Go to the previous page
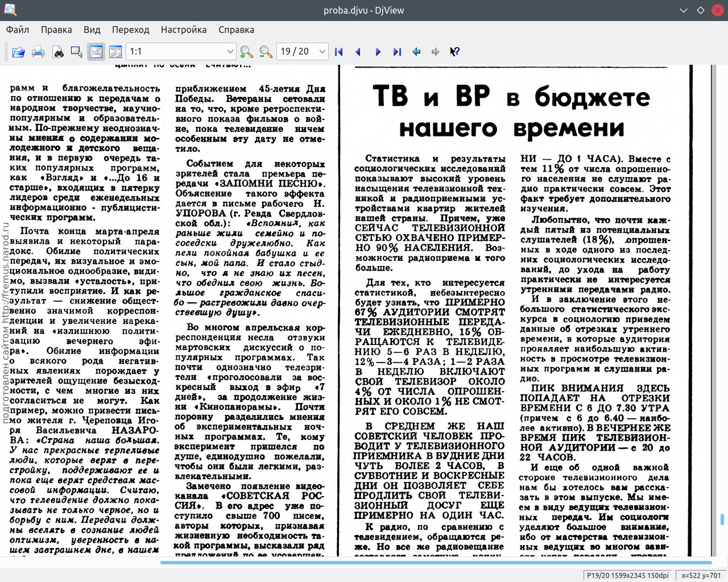 point(358,52)
